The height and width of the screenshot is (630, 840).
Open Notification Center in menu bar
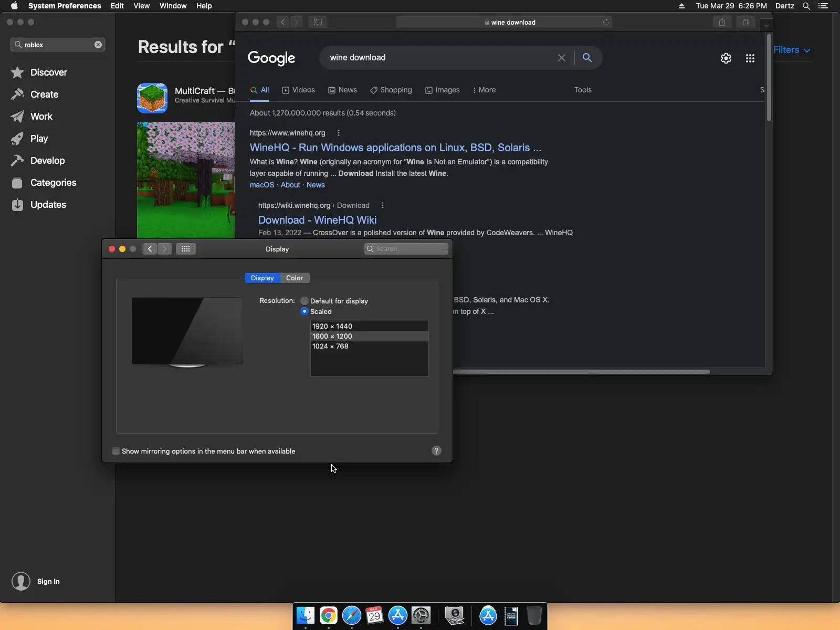823,6
